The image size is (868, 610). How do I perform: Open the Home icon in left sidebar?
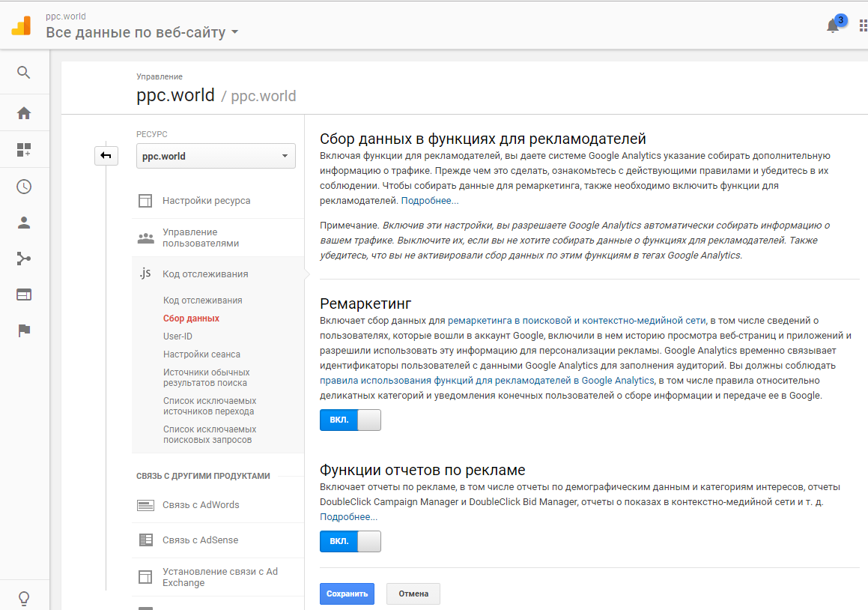click(24, 113)
